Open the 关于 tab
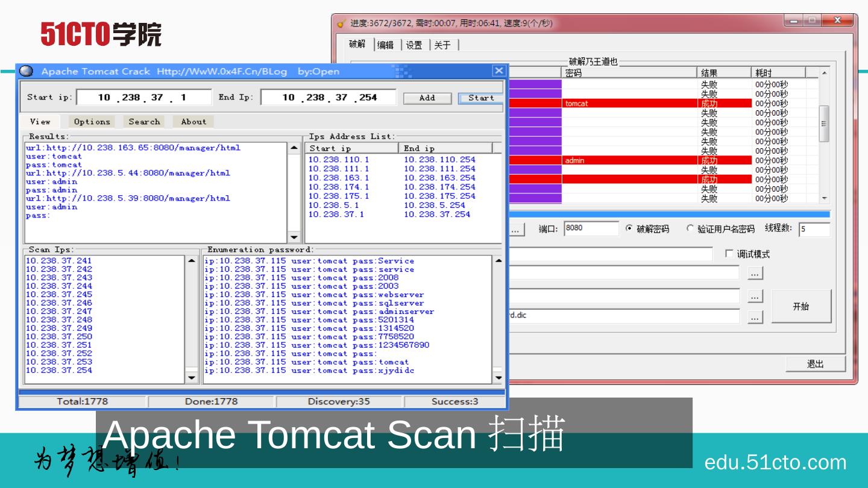 pyautogui.click(x=442, y=45)
